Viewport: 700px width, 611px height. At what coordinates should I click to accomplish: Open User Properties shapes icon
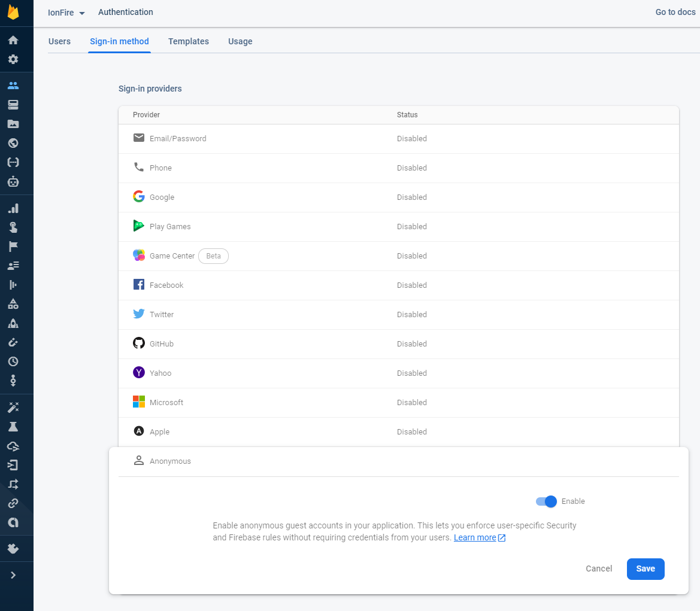(13, 304)
